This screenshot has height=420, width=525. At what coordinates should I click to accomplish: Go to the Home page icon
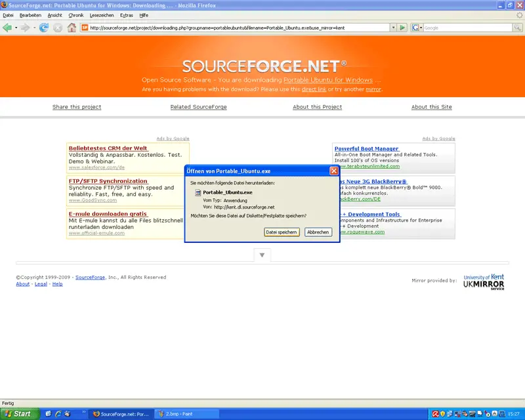tap(72, 28)
